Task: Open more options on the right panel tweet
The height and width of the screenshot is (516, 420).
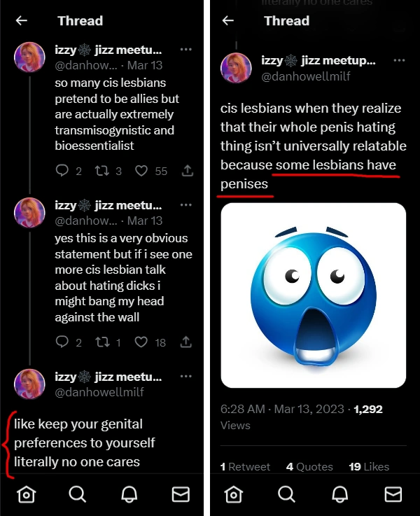Action: [x=393, y=62]
